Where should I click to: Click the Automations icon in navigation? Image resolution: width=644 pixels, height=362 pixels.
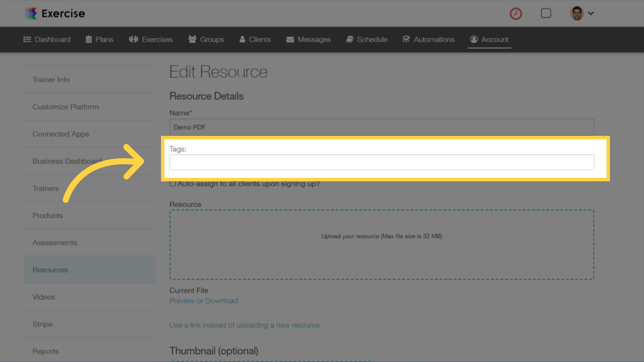(406, 39)
